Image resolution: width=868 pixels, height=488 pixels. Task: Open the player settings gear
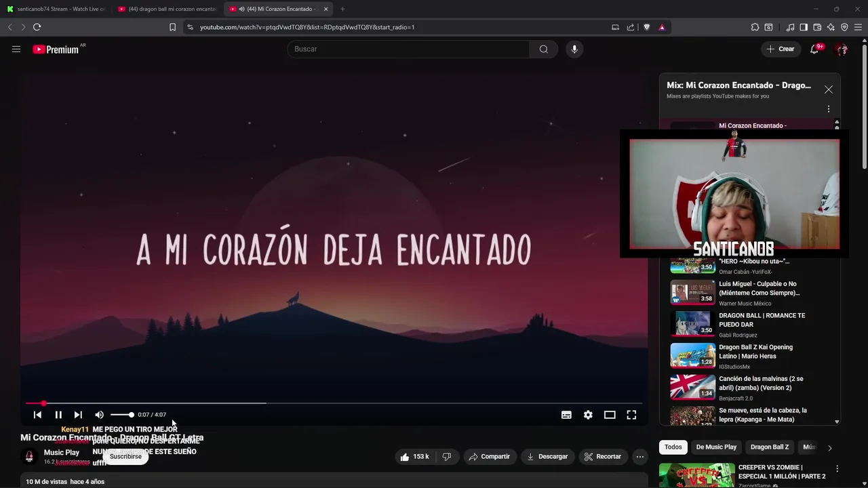pos(588,415)
